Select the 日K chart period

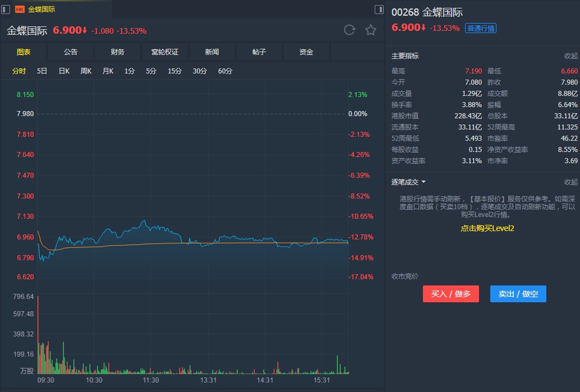(64, 71)
